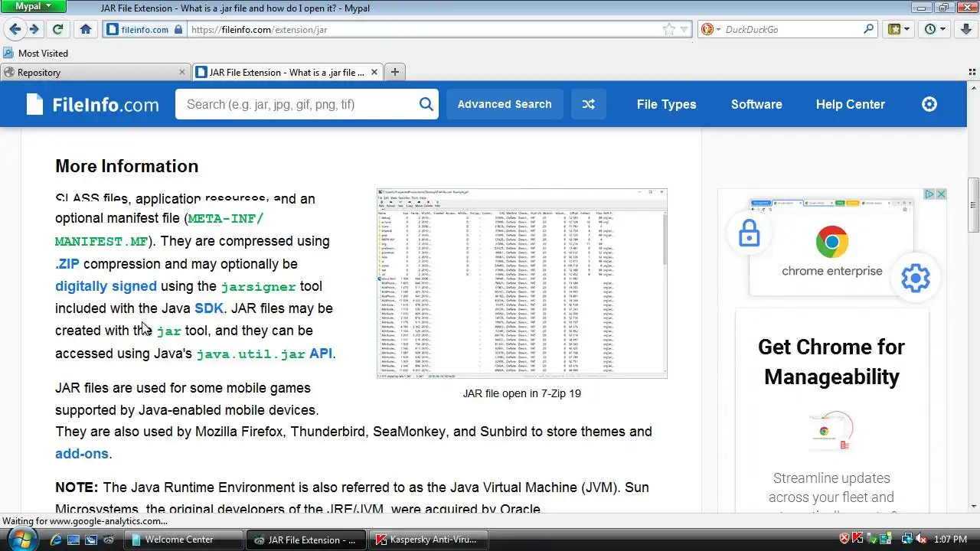Click the Get Chrome for Manageability headline
Image resolution: width=980 pixels, height=551 pixels.
pyautogui.click(x=831, y=361)
